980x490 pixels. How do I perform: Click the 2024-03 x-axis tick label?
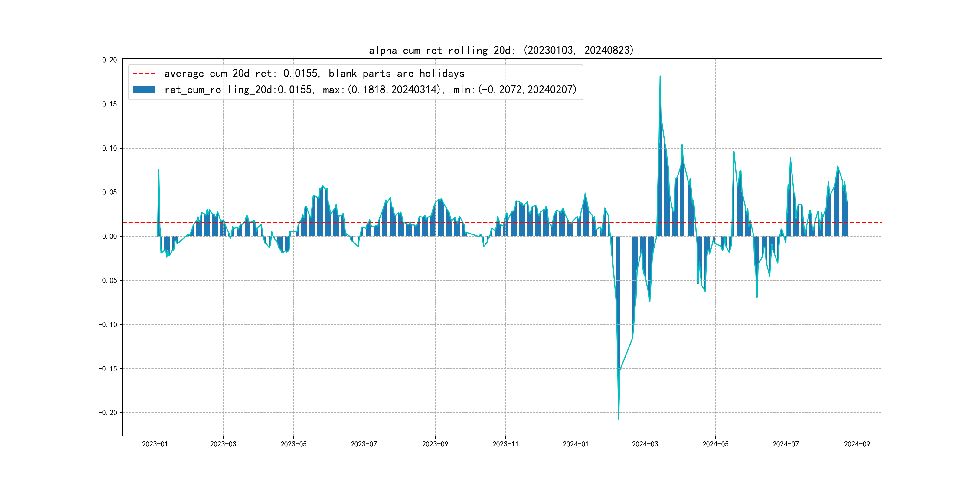click(645, 444)
